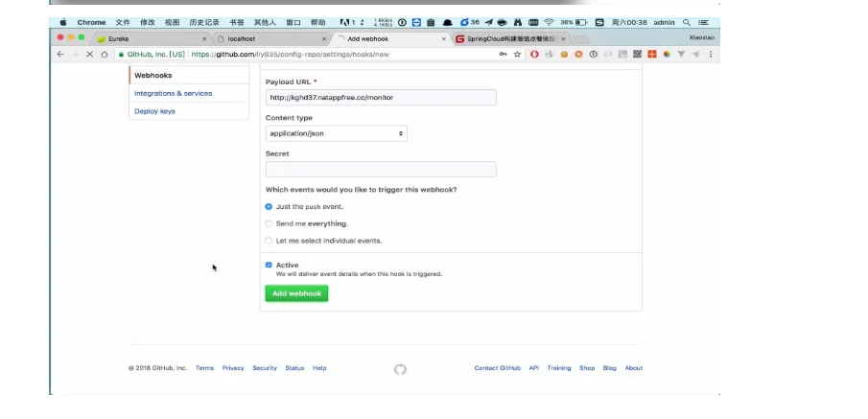Image resolution: width=868 pixels, height=419 pixels.
Task: Click the API footer link
Action: click(533, 368)
